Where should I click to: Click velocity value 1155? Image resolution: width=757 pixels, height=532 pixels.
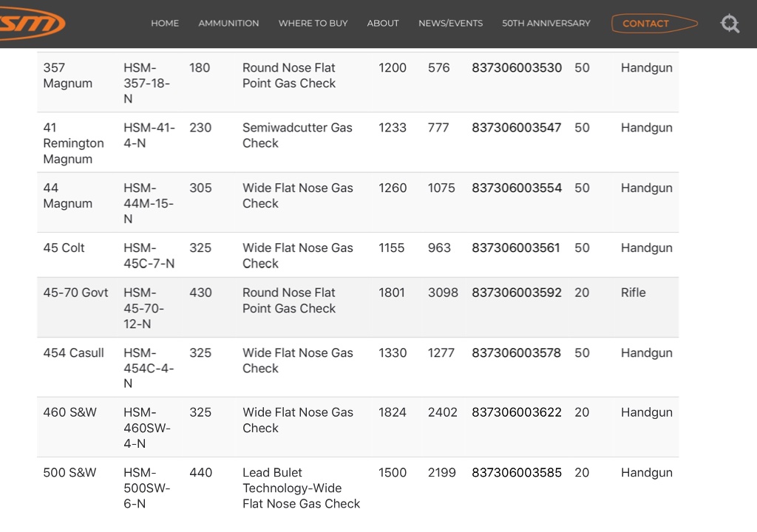pyautogui.click(x=391, y=248)
